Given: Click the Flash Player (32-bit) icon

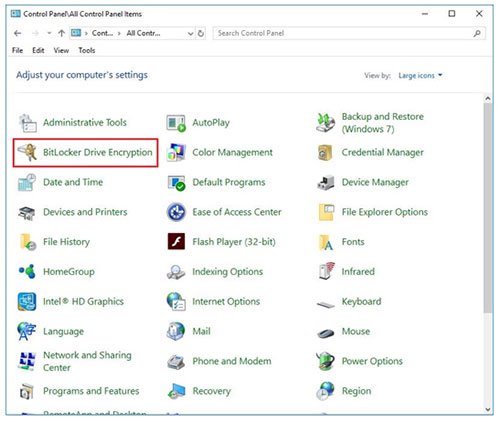Looking at the screenshot, I should click(x=176, y=242).
